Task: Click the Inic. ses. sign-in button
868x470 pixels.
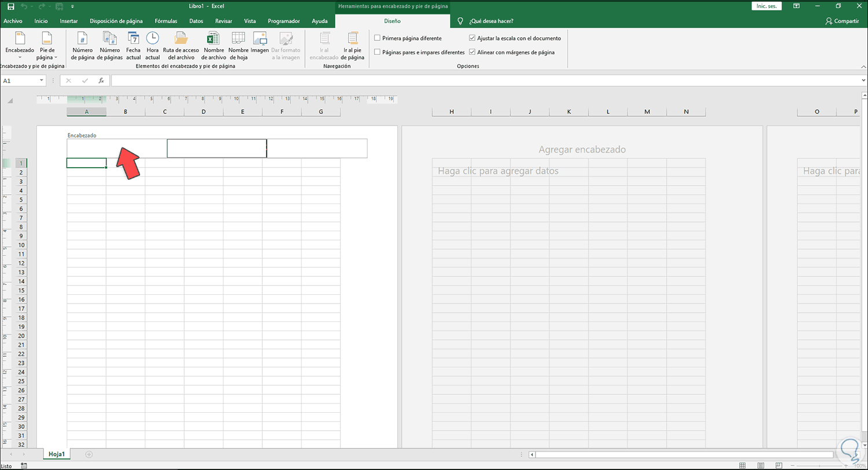Action: tap(766, 6)
